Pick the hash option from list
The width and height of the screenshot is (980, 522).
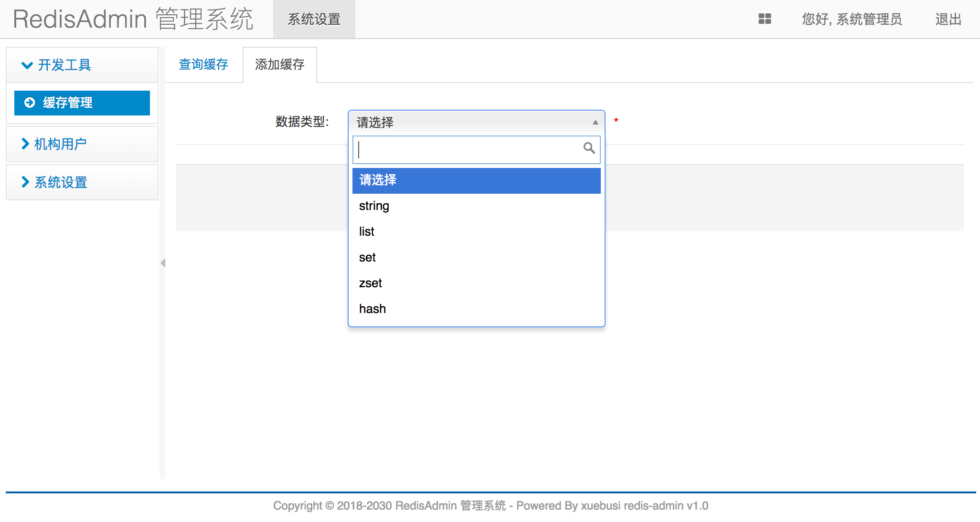tap(372, 309)
